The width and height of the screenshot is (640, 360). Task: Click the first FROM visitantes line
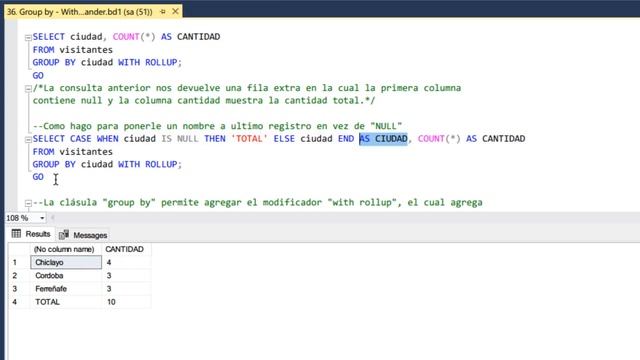[73, 50]
